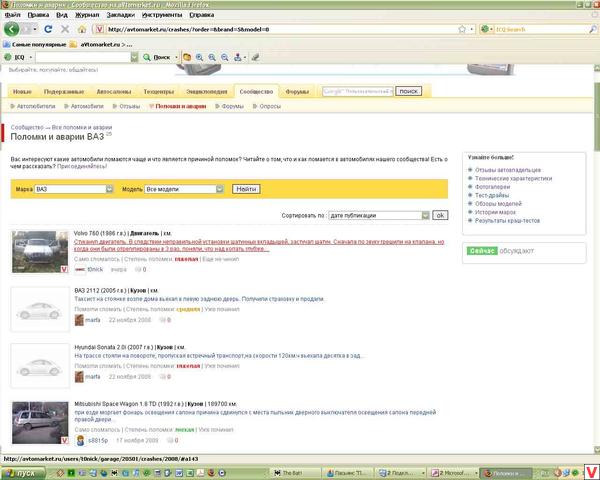Click the s8815p user avatar
Viewport: 600px width, 480px height.
[80, 440]
